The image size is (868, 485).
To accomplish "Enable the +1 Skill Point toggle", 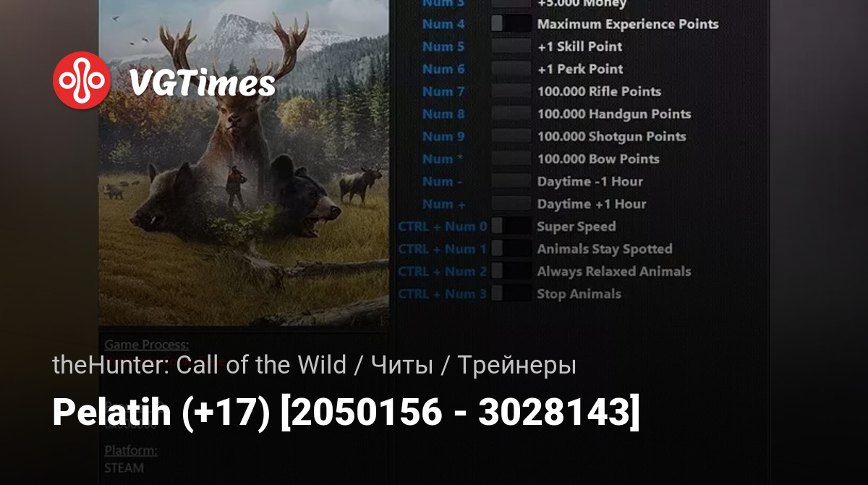I will coord(511,46).
